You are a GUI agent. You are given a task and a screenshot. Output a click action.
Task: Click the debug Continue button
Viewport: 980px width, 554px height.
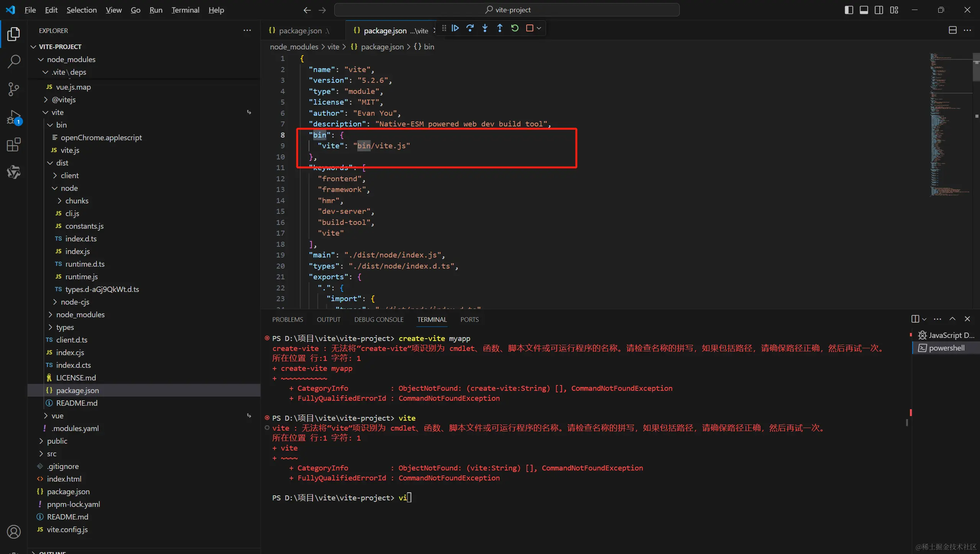tap(455, 28)
